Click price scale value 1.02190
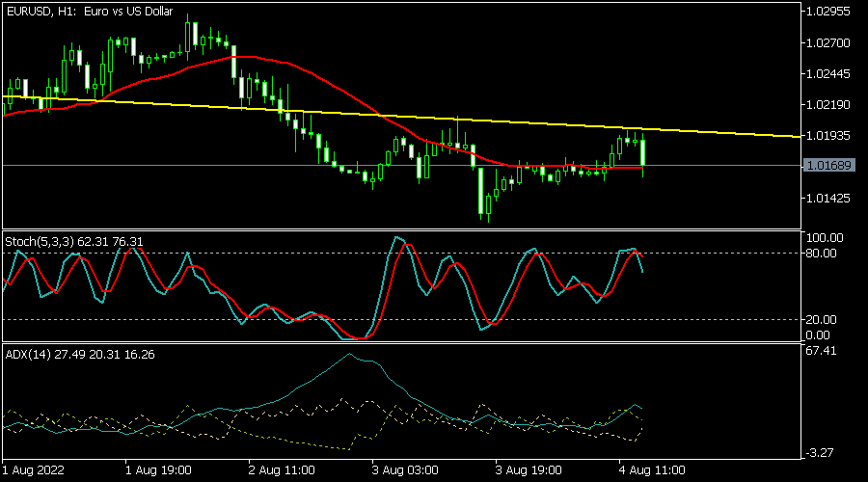Screen dimensions: 868x482 click(828, 105)
